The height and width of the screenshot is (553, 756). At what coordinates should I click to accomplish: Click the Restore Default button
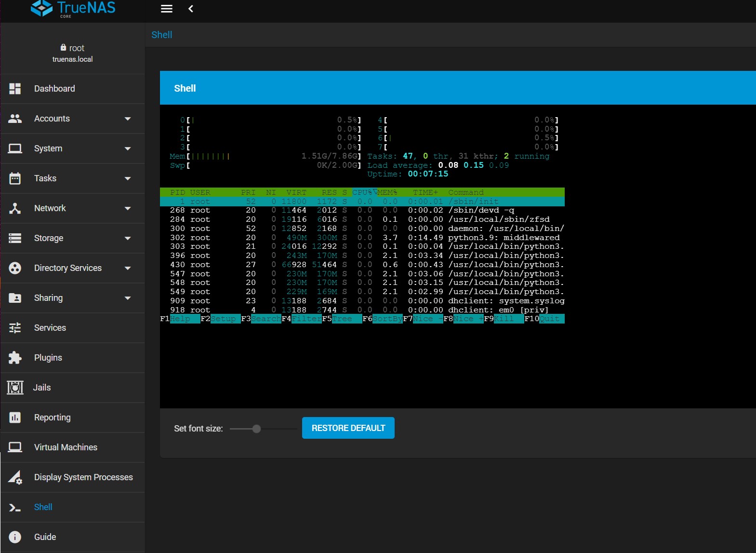348,428
